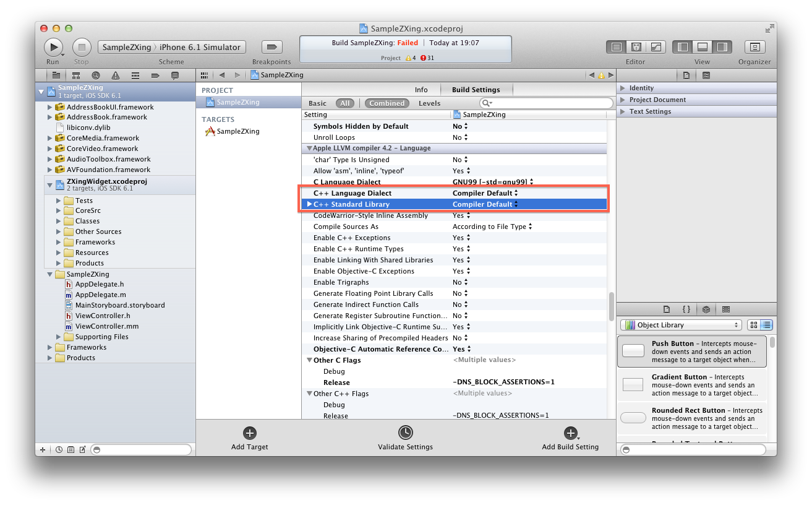Open the Breakpoint navigator icon

tap(155, 75)
